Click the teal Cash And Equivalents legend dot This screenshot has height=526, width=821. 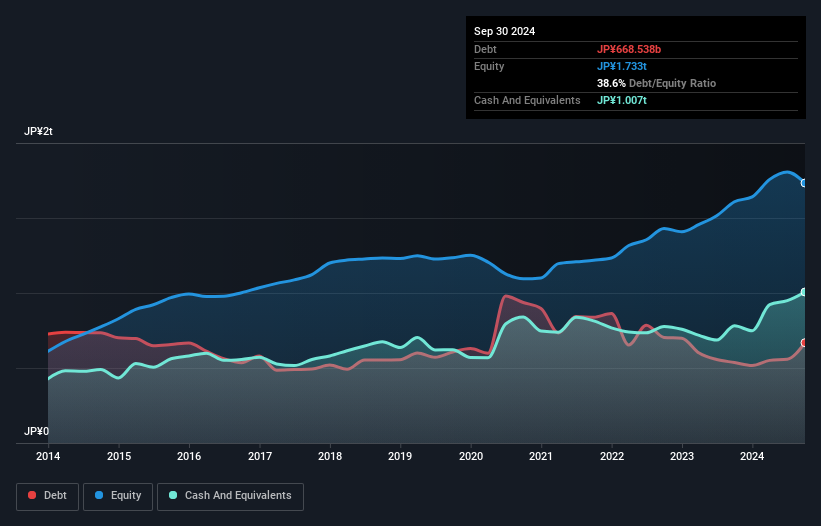pos(173,495)
